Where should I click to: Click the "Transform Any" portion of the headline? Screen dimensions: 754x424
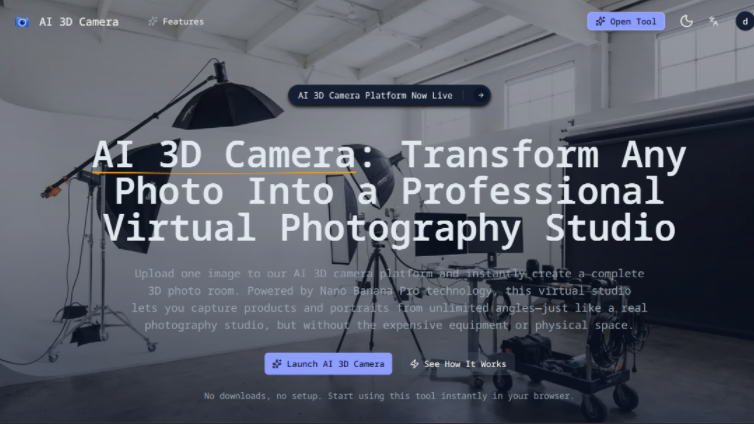[543, 156]
